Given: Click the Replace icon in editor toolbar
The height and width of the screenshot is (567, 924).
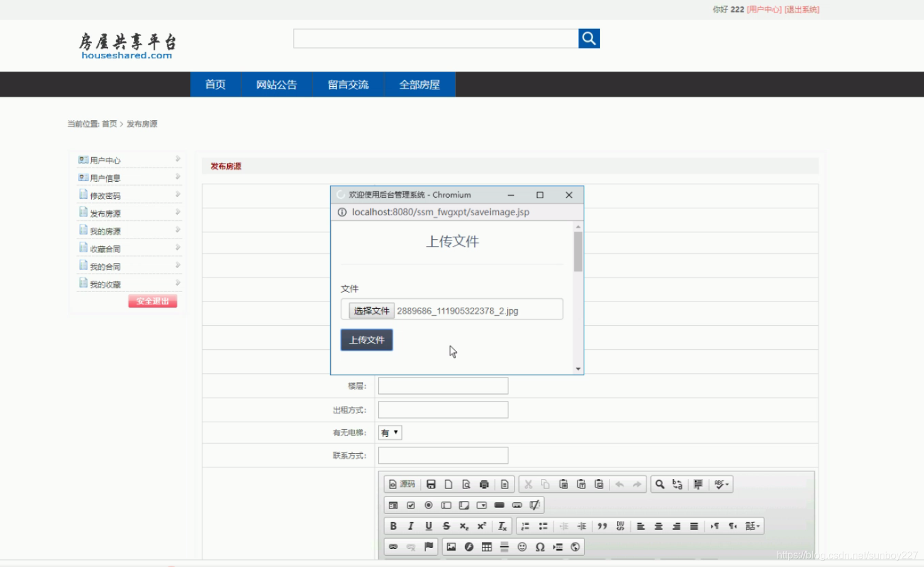Looking at the screenshot, I should 677,484.
